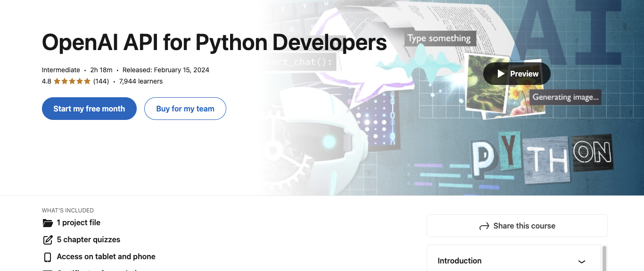The width and height of the screenshot is (644, 271).
Task: Play the course Preview video
Action: click(517, 74)
